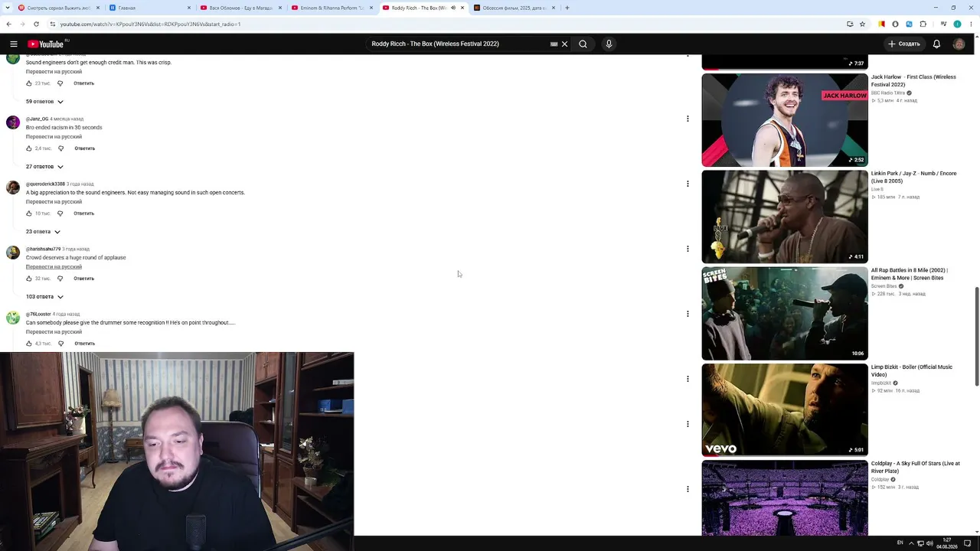Screen dimensions: 980x551
Task: Switch to the 'Обсессия фильм' tab
Action: [x=515, y=8]
